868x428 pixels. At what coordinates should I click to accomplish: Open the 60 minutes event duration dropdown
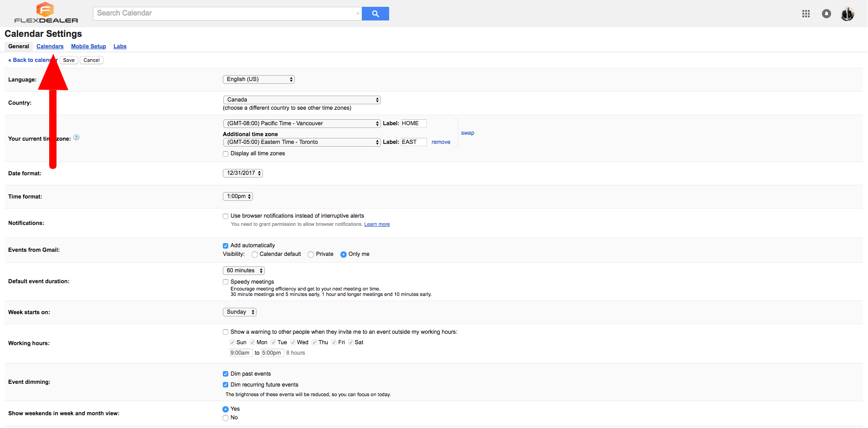243,270
